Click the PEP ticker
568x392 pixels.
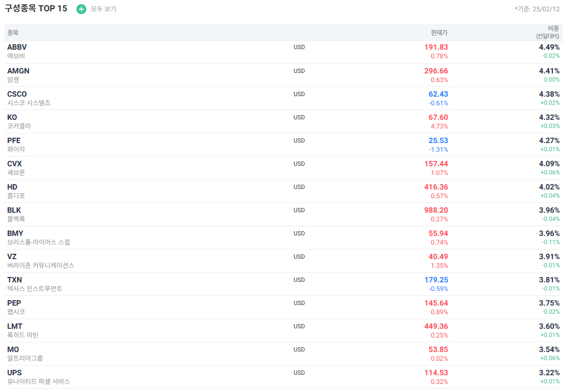[14, 302]
